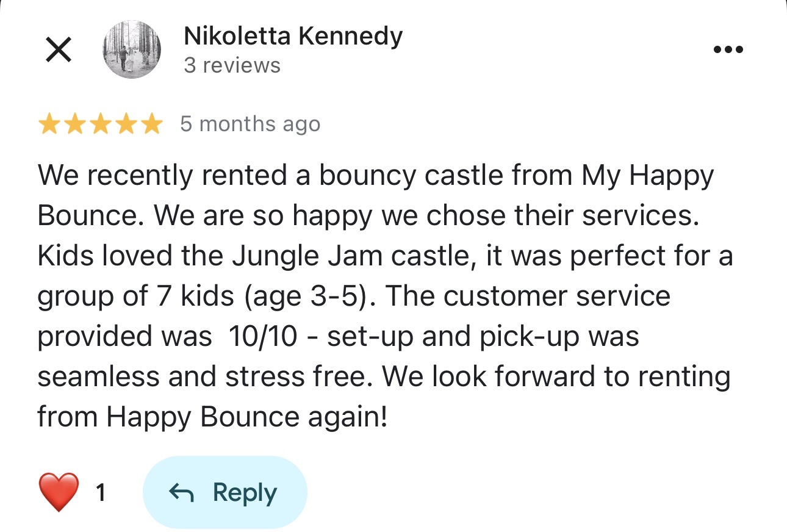Click the reply arrow icon in Reply button

pos(181,492)
